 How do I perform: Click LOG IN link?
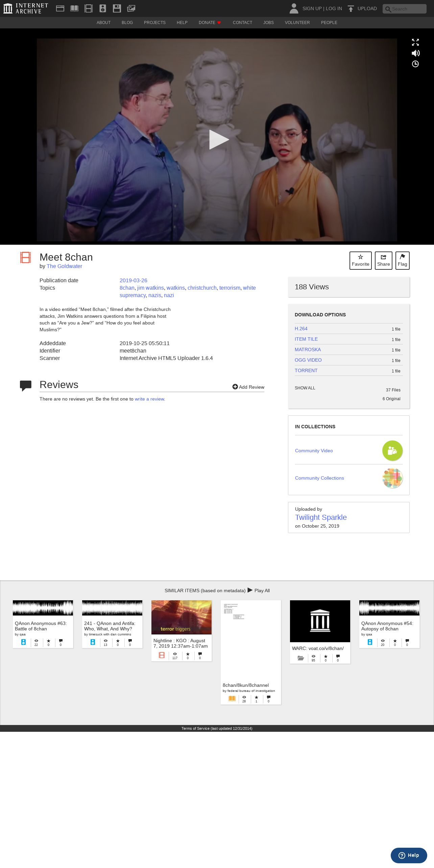point(334,8)
